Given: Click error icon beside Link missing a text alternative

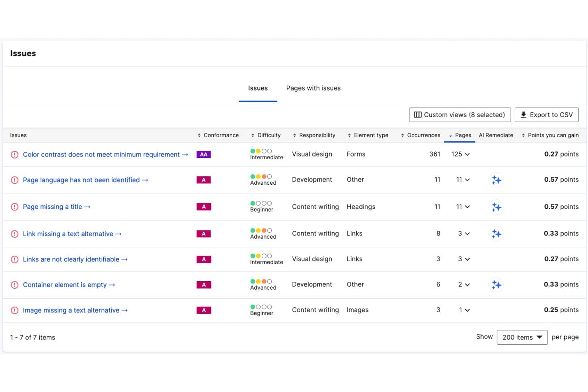Looking at the screenshot, I should click(15, 234).
